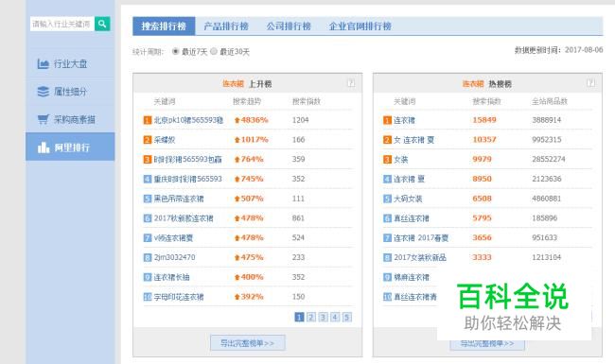
Task: Select 最近30天 radio option
Action: tap(214, 51)
